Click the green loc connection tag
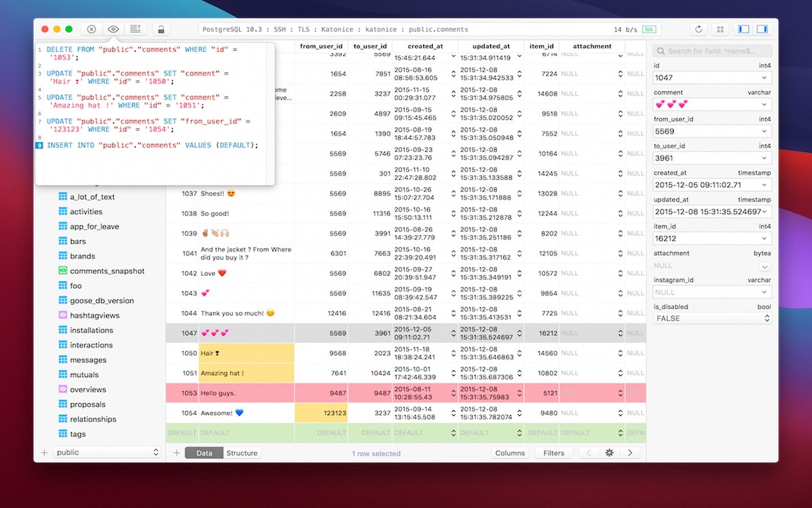This screenshot has height=508, width=812. (x=649, y=29)
